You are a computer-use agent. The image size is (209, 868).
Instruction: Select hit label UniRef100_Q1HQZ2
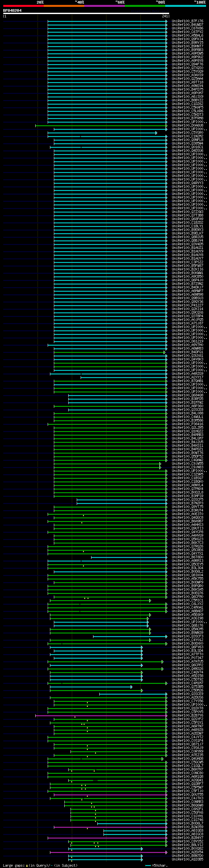187,431
